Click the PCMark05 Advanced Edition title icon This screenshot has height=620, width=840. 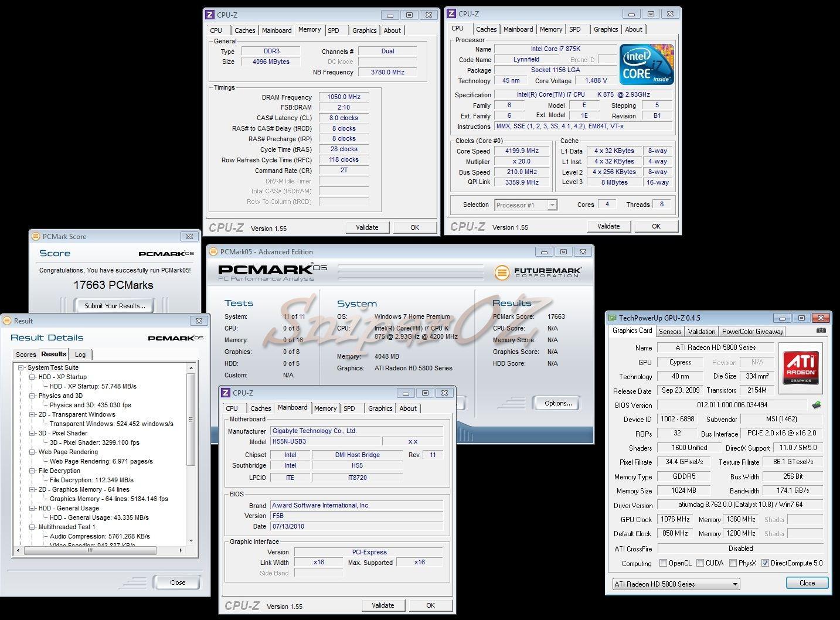pos(213,251)
